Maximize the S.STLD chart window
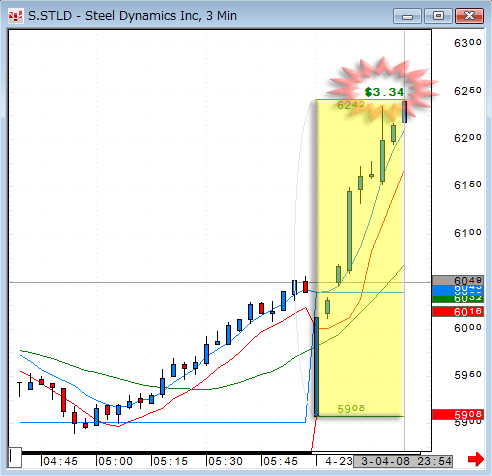This screenshot has width=492, height=476. (x=438, y=16)
